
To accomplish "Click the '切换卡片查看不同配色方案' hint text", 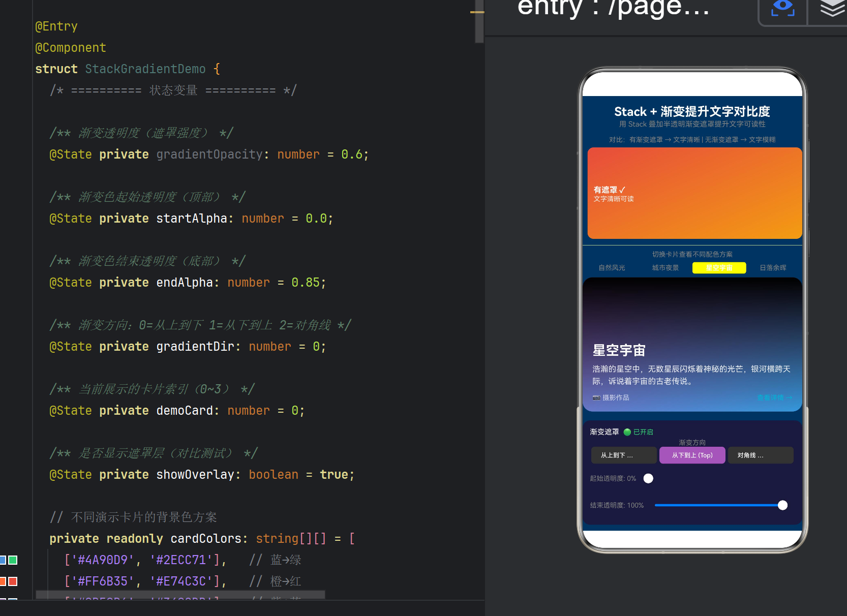I will (x=692, y=254).
